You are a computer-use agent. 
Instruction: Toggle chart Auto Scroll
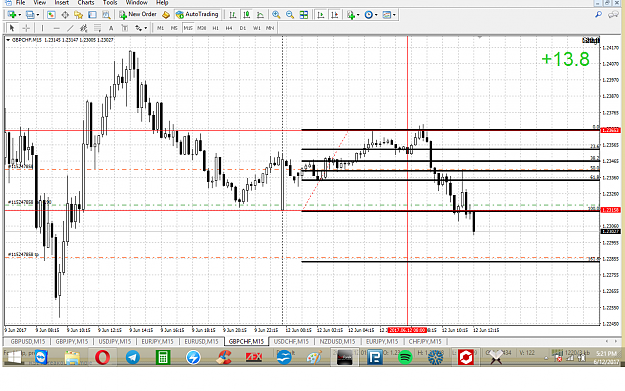pos(321,15)
